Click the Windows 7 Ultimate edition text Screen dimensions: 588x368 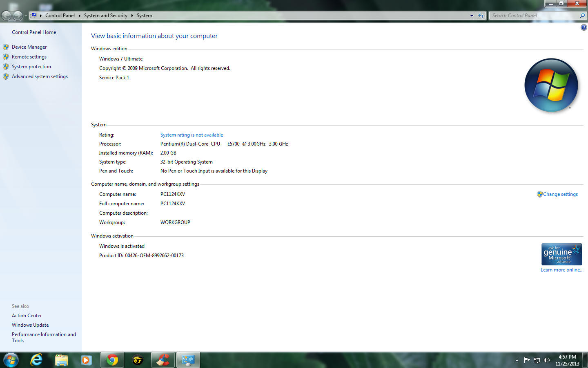[x=121, y=59]
